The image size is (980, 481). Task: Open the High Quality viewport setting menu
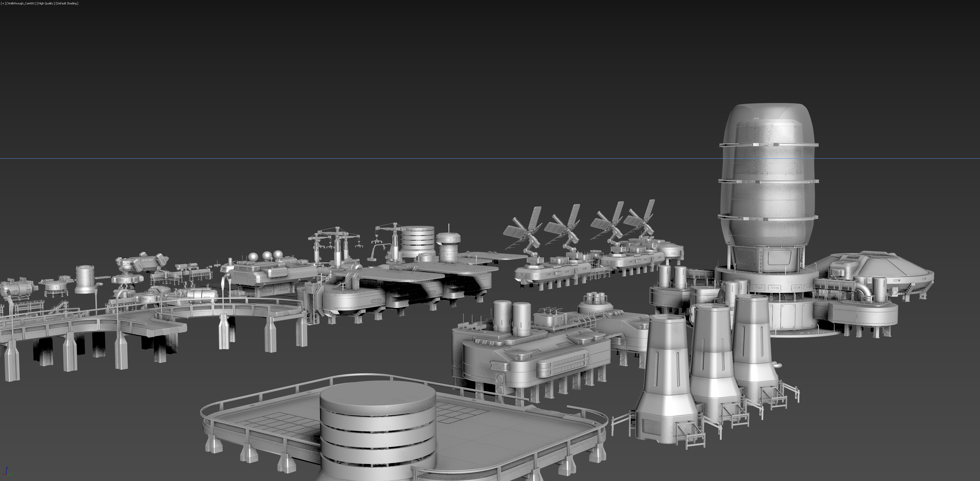[46, 3]
